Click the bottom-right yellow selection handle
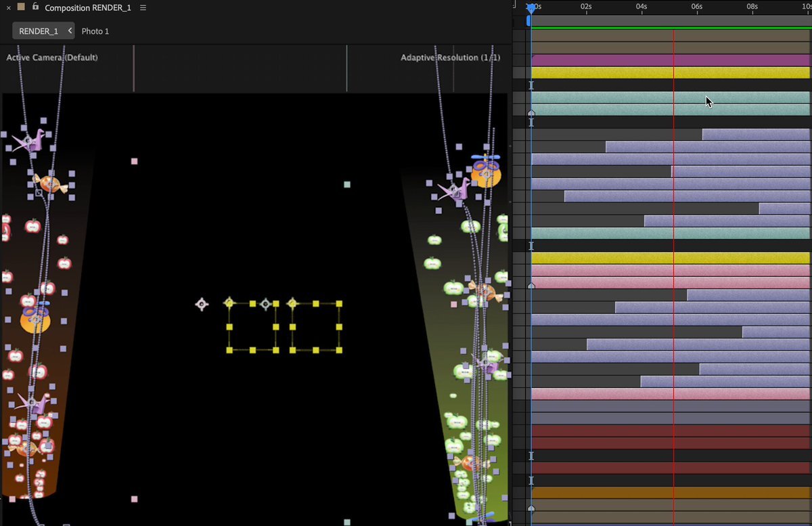Viewport: 812px width, 526px height. coord(339,350)
